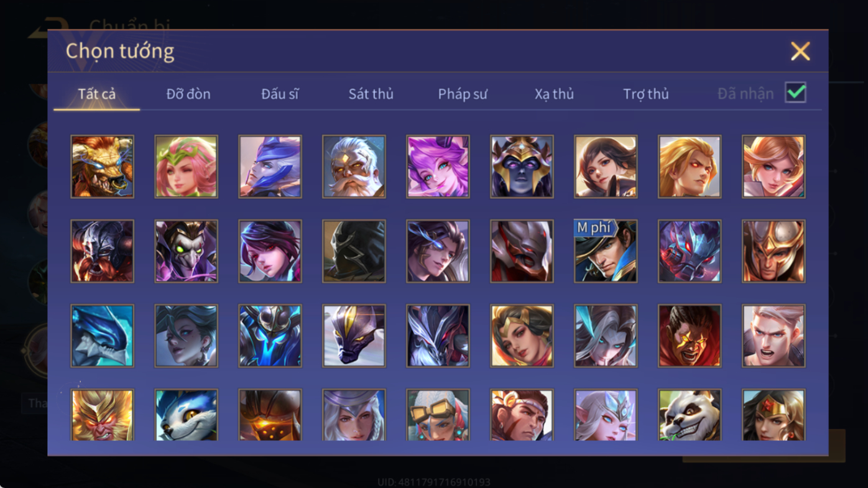The width and height of the screenshot is (868, 488).
Task: Pick the green-eyed plague mask hero
Action: point(186,251)
